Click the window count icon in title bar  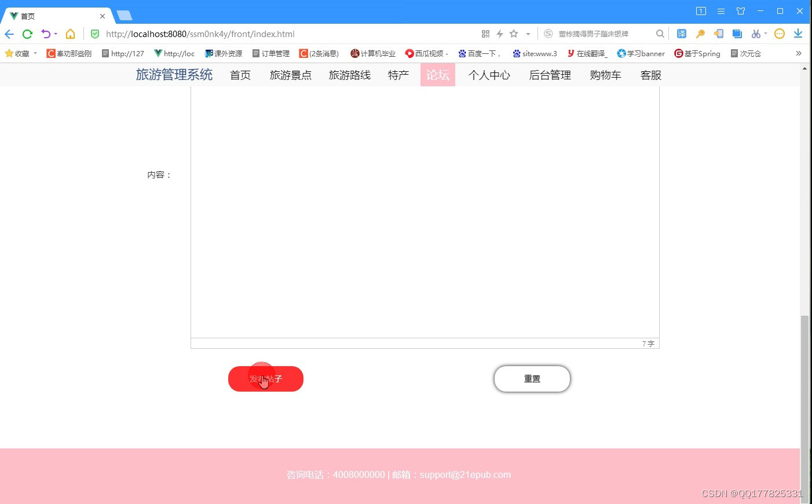(701, 11)
